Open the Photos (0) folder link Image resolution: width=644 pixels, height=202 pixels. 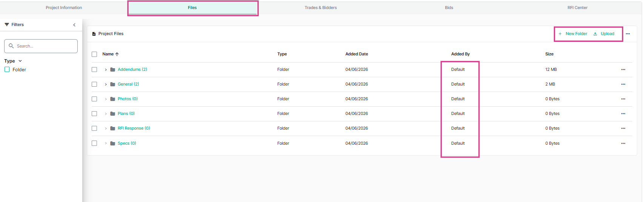point(128,99)
